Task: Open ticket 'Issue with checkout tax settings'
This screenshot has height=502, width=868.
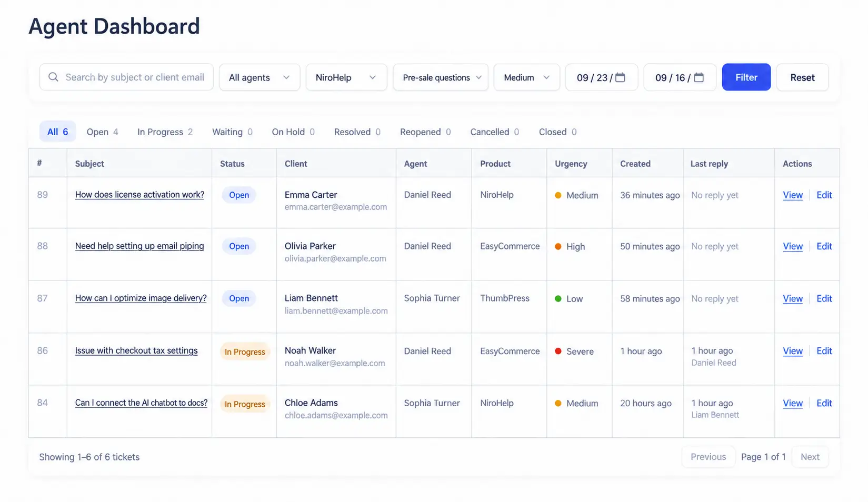Action: (136, 350)
